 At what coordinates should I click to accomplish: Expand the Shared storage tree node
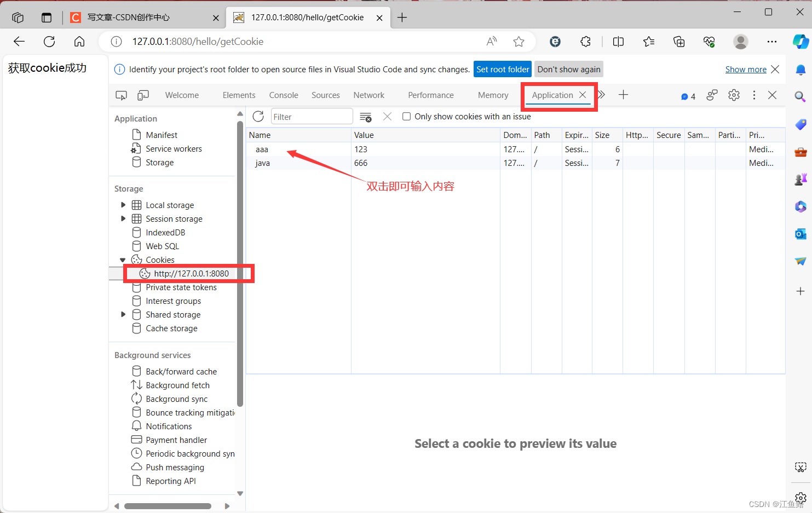[x=123, y=314]
